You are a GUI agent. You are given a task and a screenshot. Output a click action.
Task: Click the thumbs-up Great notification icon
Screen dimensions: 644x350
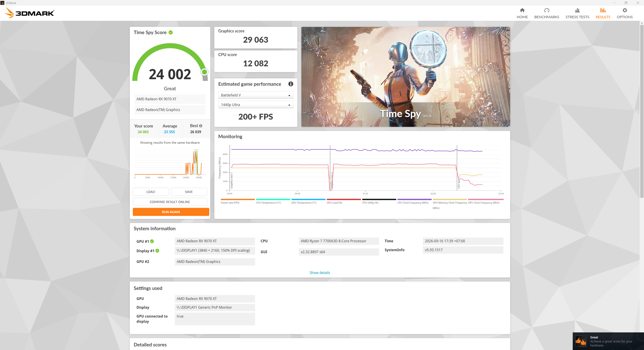580,341
